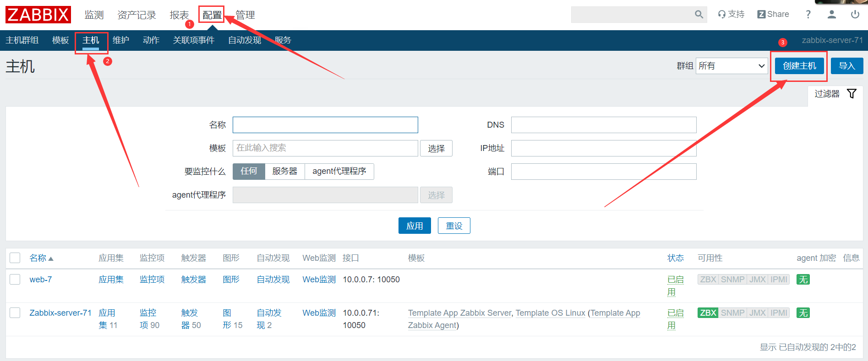This screenshot has width=868, height=361.
Task: Switch to 服务 submenu
Action: pyautogui.click(x=283, y=40)
